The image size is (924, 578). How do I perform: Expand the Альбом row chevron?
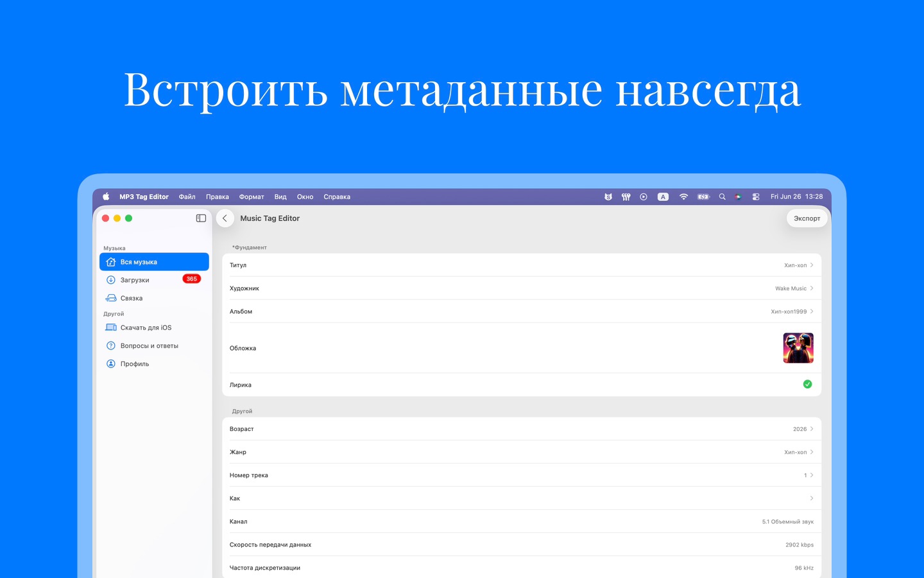(812, 311)
